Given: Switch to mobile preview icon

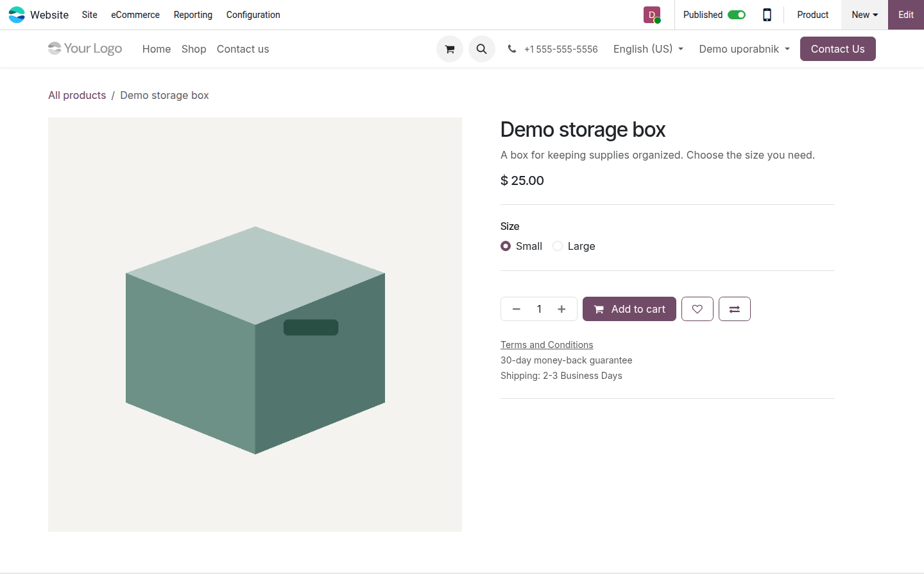Looking at the screenshot, I should pos(767,15).
